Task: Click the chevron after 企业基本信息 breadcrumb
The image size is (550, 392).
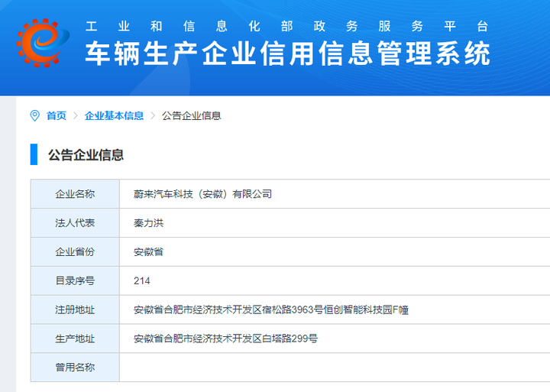Action: point(153,115)
